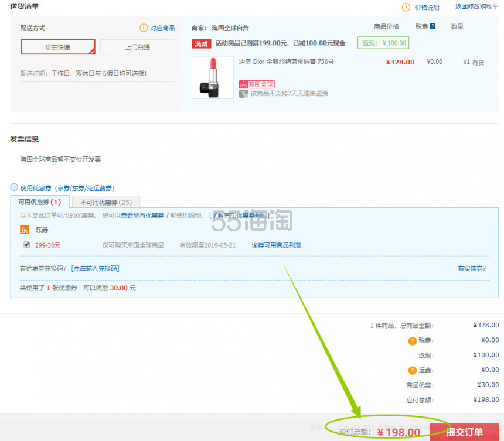Click 有实体券? link
This screenshot has height=441, width=504.
pyautogui.click(x=472, y=268)
